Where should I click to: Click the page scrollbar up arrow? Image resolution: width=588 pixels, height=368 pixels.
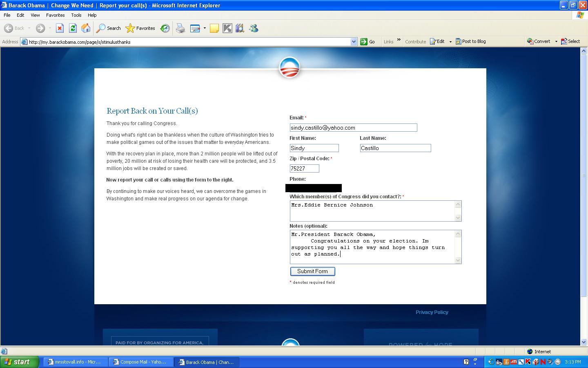coord(584,51)
